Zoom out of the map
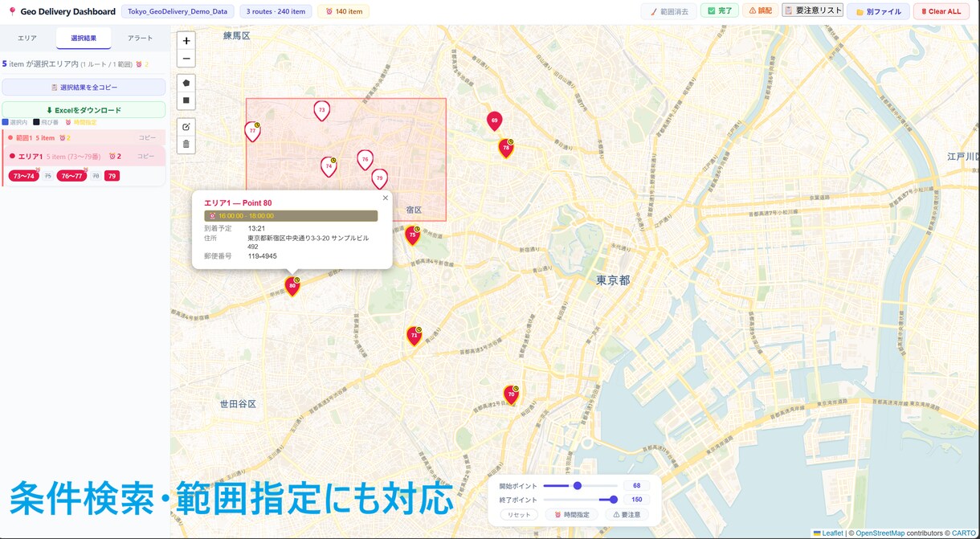 186,59
